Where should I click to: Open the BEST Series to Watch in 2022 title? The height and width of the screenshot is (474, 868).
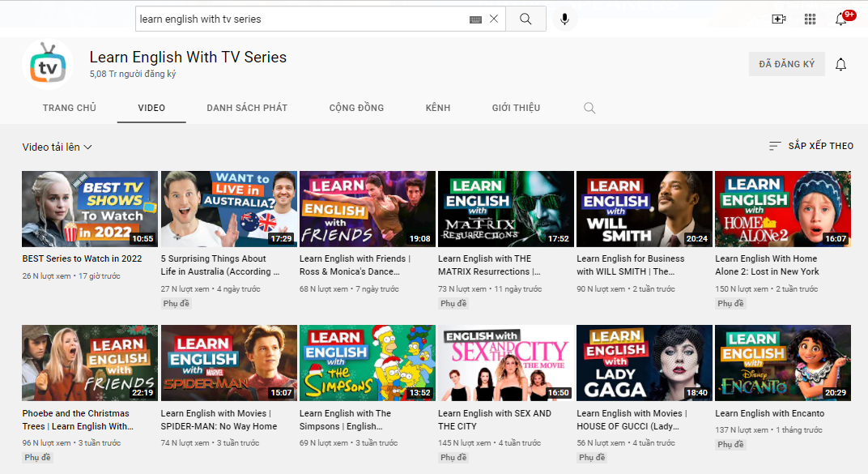82,258
